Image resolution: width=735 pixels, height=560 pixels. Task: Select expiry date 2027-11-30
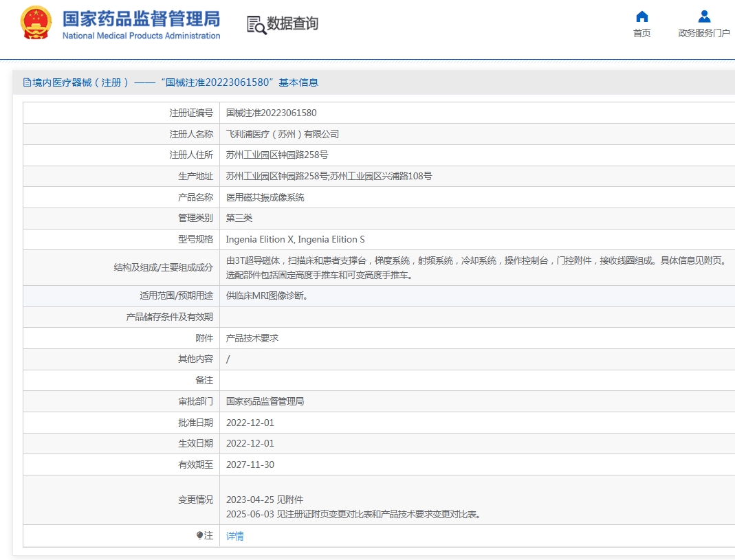[x=250, y=465]
